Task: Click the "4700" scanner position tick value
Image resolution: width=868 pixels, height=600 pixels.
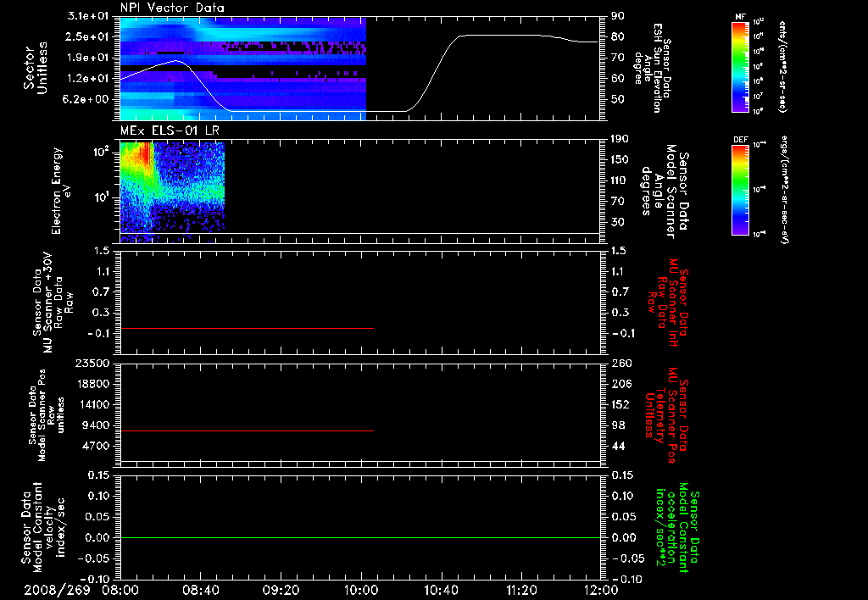Action: (95, 446)
